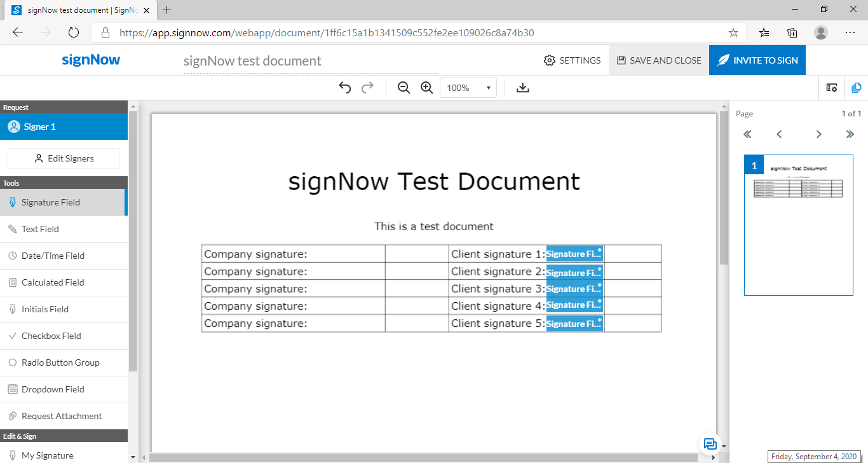Open browser Settings and more menu
Screen dimensions: 868x463
(x=850, y=32)
